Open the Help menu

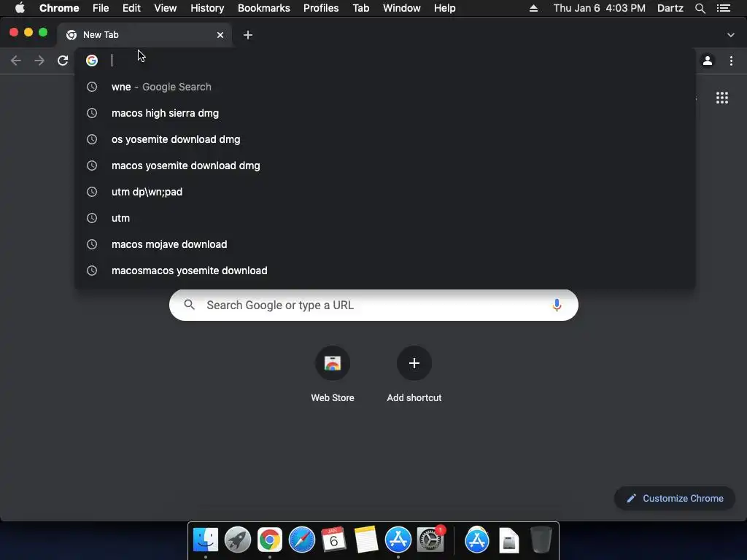tap(444, 8)
